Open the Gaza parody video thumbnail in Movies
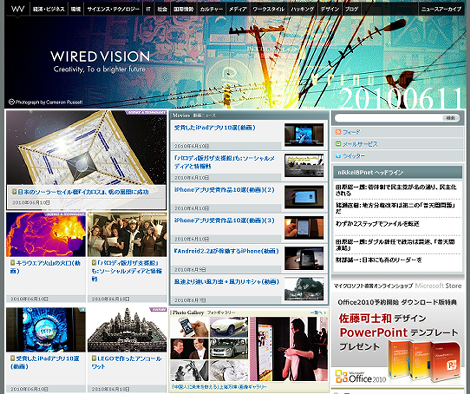 [304, 165]
